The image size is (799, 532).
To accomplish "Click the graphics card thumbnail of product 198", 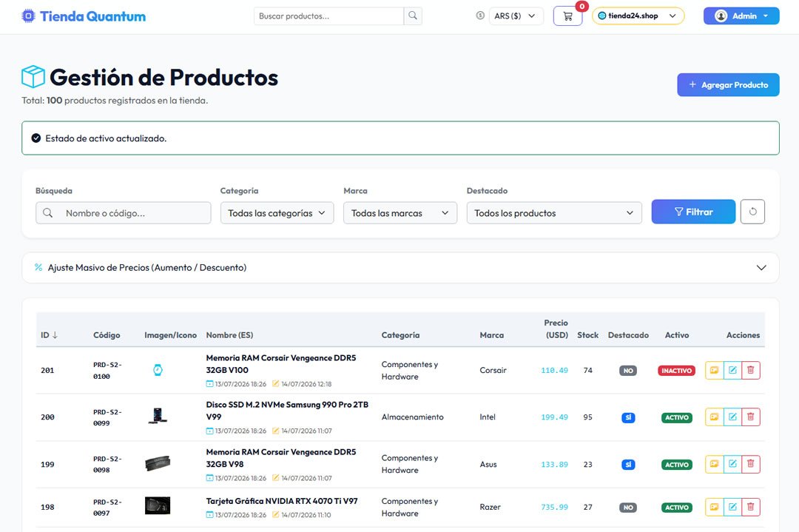I will coord(158,505).
